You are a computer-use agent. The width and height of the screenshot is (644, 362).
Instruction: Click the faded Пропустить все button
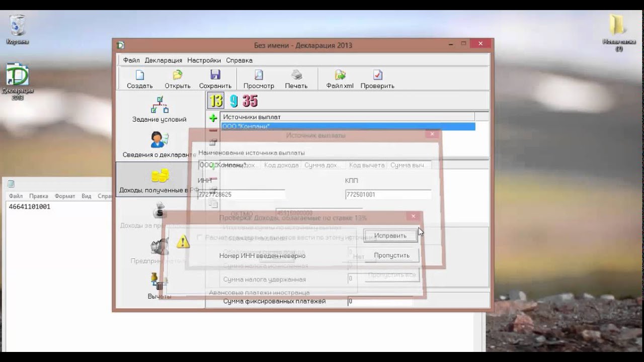point(391,275)
